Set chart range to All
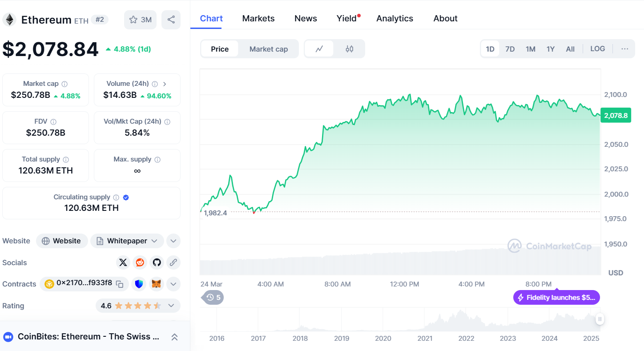This screenshot has width=644, height=351. pos(570,49)
